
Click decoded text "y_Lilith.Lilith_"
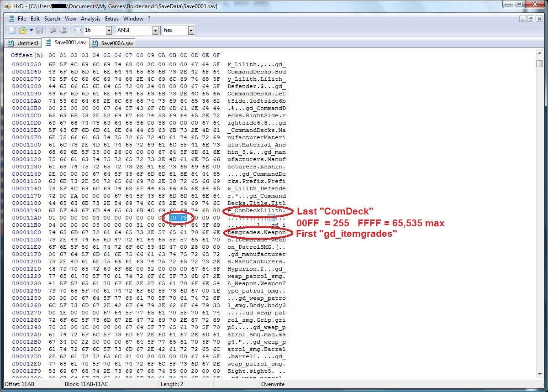(256, 79)
